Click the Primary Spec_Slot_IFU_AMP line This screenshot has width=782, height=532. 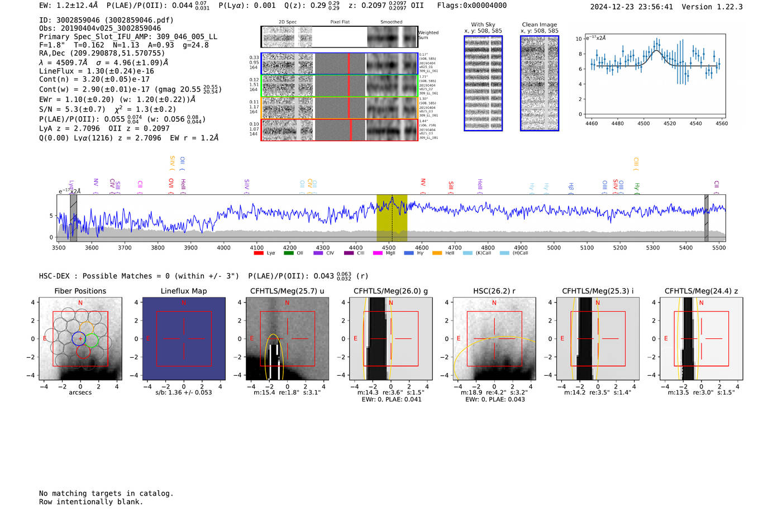click(128, 37)
